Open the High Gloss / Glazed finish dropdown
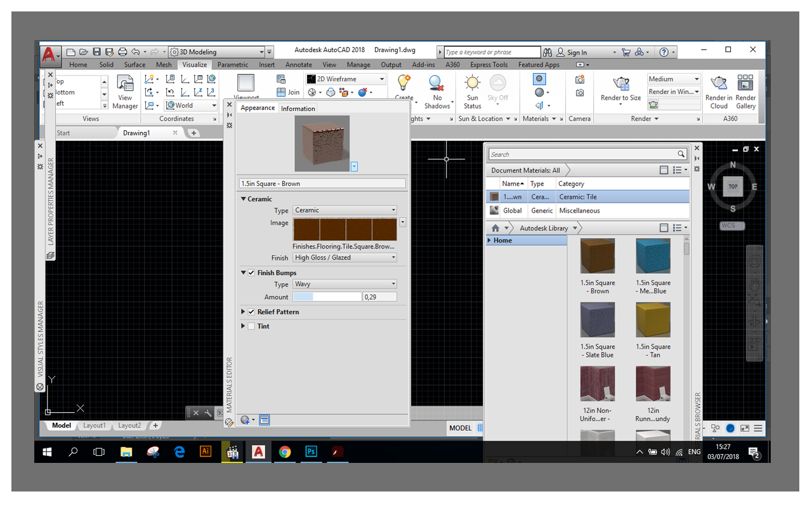Viewport: 812px width, 508px height. tap(394, 257)
